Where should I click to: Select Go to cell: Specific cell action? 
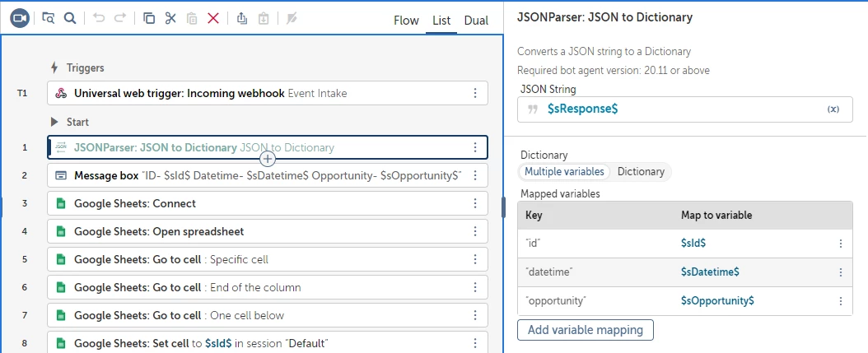point(268,259)
